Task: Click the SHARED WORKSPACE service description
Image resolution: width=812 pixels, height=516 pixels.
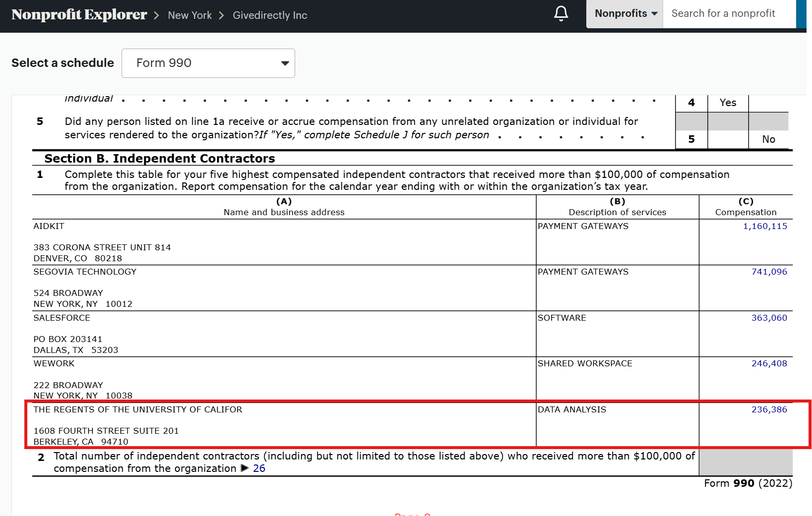Action: point(585,363)
